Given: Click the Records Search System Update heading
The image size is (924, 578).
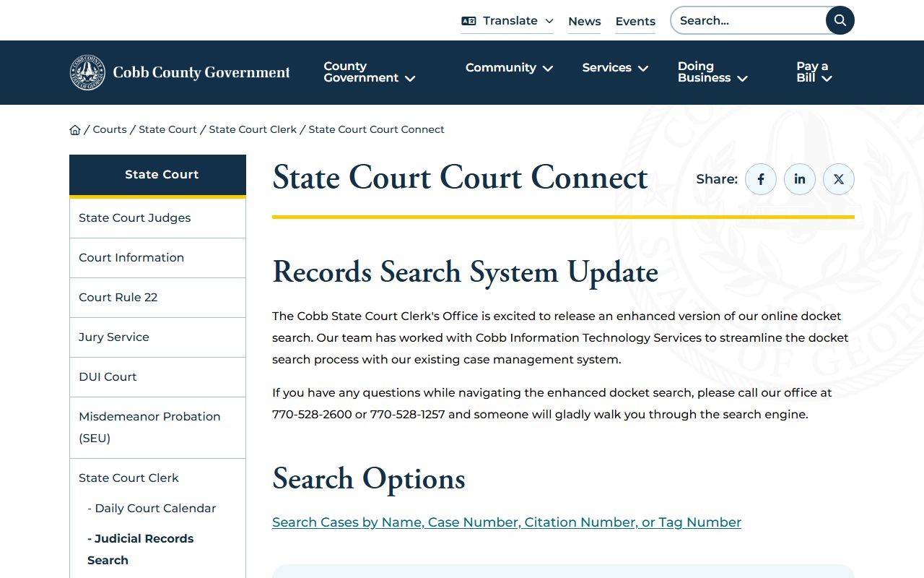Looking at the screenshot, I should coord(465,272).
